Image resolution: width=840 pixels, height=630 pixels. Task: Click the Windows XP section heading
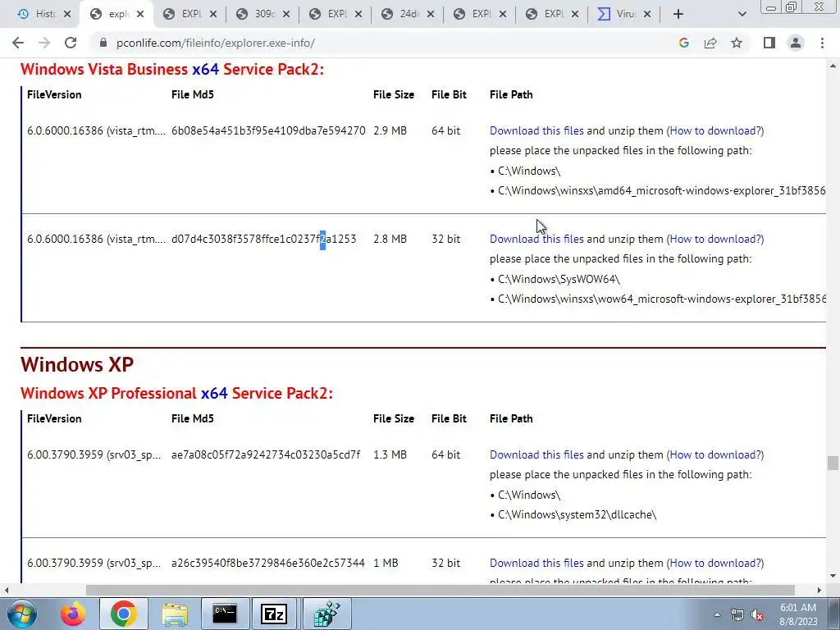(x=76, y=364)
